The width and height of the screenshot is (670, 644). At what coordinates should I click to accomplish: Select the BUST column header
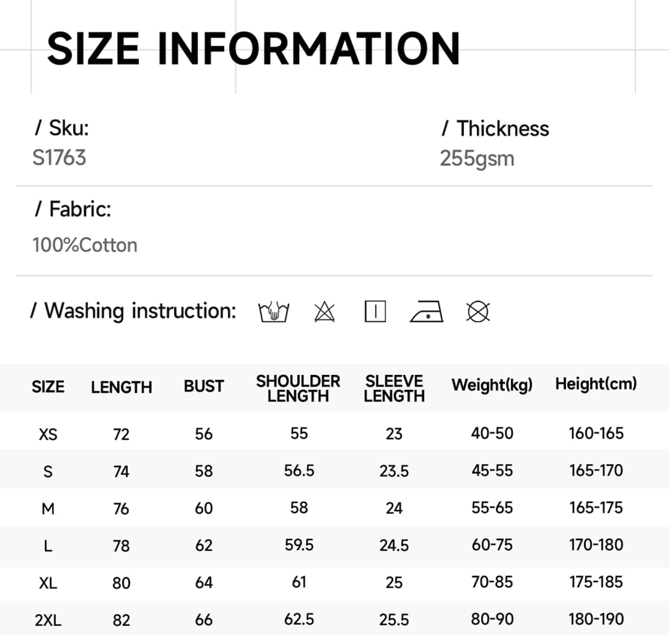tap(204, 386)
